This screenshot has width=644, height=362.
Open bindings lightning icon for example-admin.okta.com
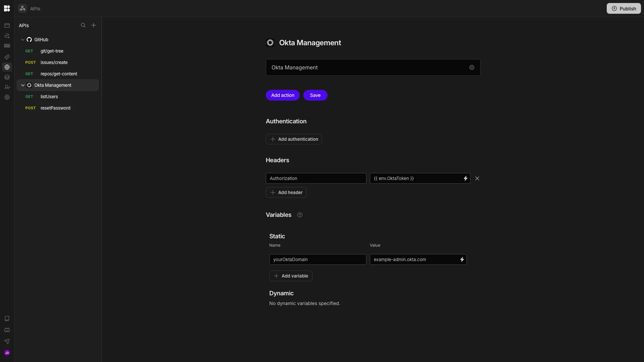pos(462,259)
